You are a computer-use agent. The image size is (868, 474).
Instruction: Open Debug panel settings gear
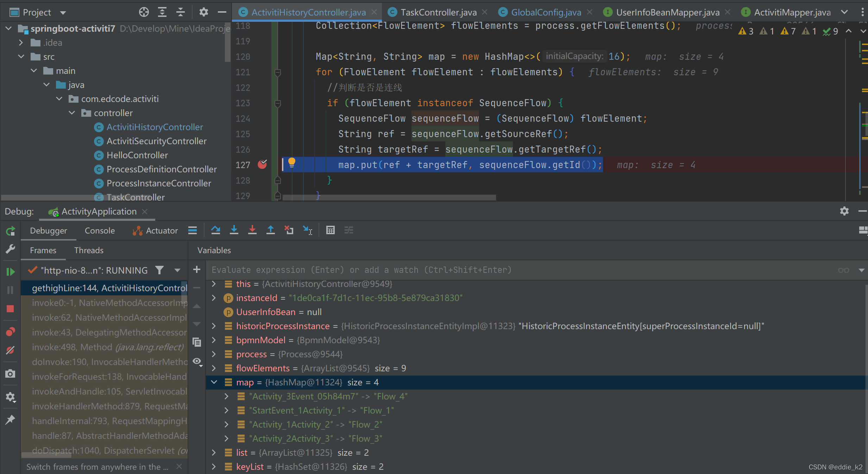point(844,211)
